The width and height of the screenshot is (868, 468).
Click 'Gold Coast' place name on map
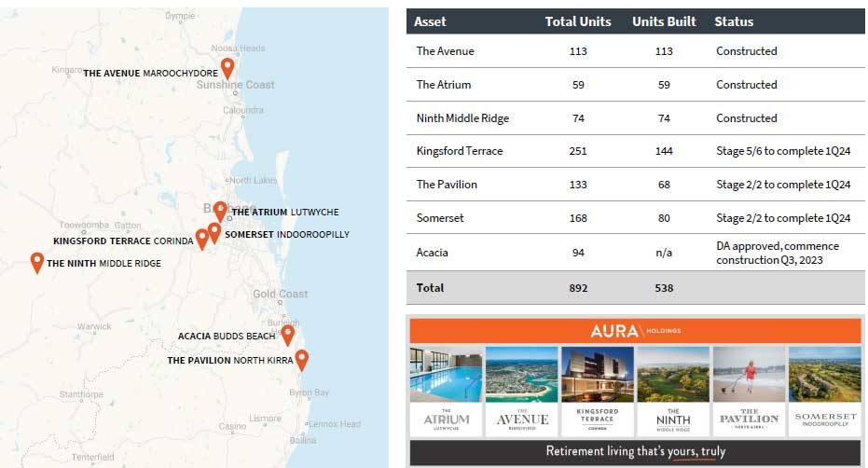click(280, 294)
